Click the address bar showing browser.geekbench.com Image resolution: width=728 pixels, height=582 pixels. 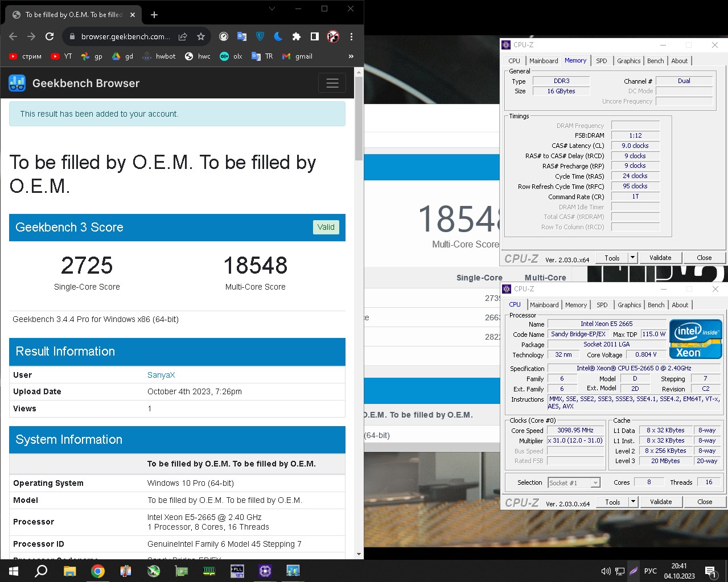(125, 36)
